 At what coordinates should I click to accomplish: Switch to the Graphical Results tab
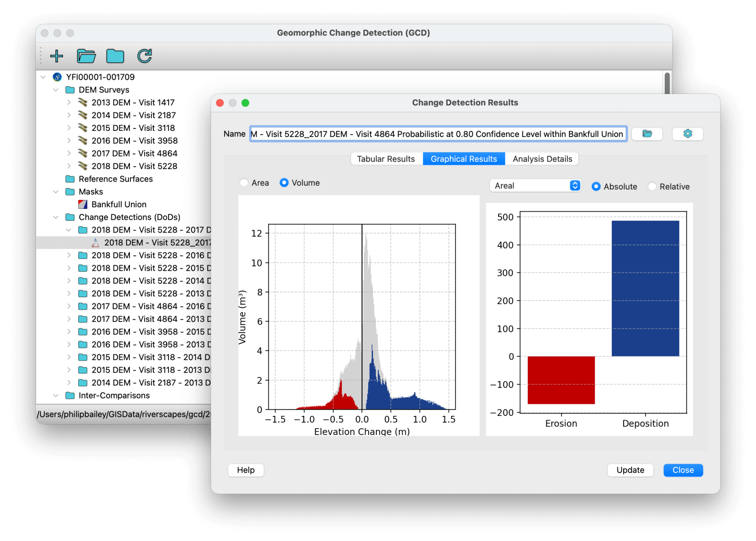(464, 159)
